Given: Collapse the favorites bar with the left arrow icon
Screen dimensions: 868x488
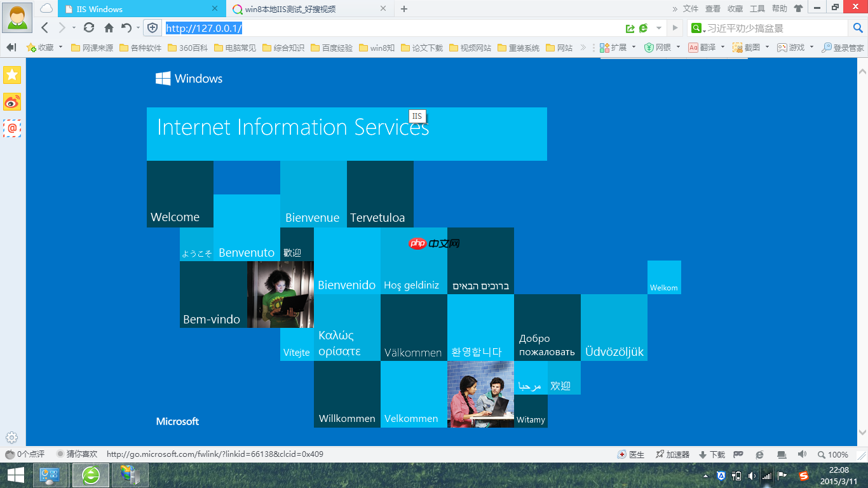Looking at the screenshot, I should [11, 48].
